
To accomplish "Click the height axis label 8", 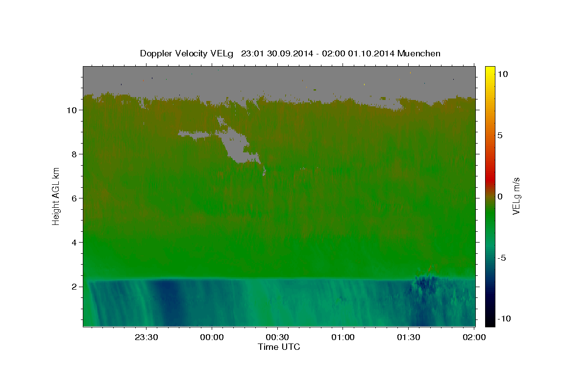I will click(x=74, y=154).
